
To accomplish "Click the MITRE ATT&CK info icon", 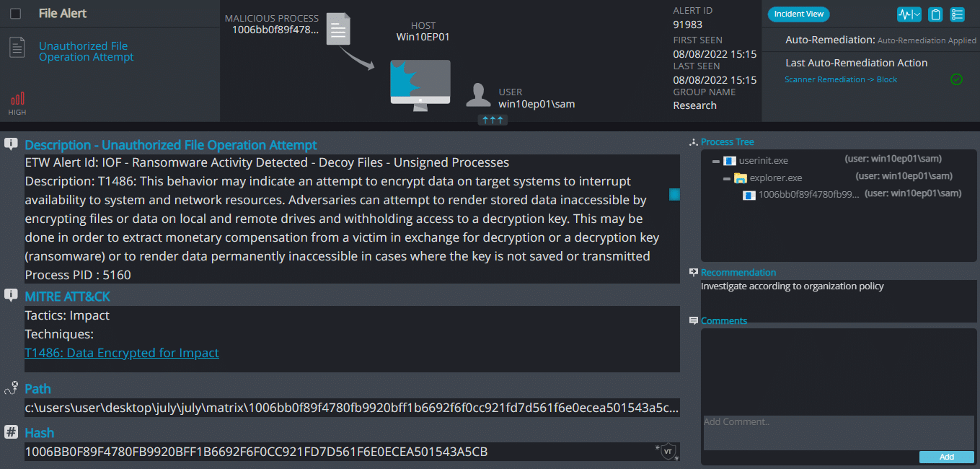I will [11, 296].
